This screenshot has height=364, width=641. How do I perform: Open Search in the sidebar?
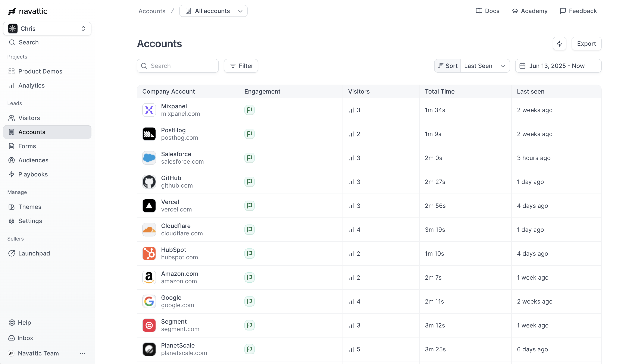(x=24, y=43)
